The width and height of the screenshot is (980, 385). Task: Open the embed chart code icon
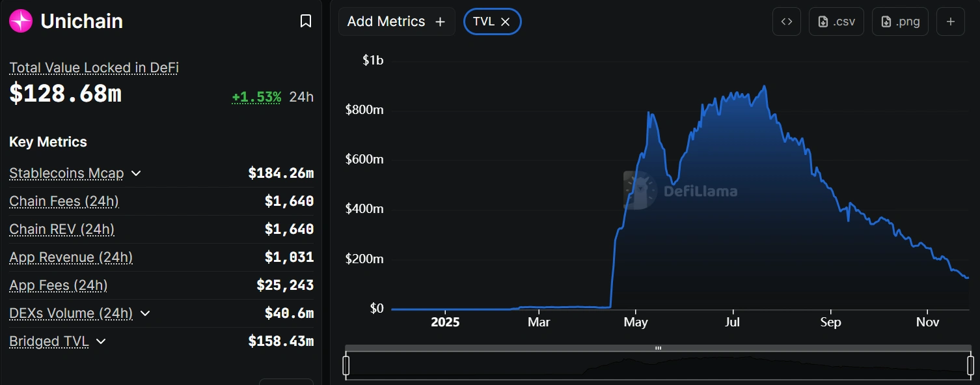[786, 21]
